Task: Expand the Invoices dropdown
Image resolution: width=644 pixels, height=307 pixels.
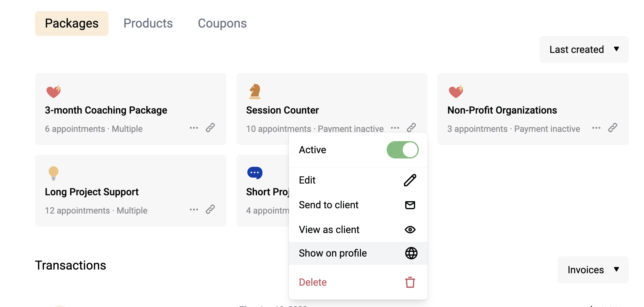Action: coord(593,270)
